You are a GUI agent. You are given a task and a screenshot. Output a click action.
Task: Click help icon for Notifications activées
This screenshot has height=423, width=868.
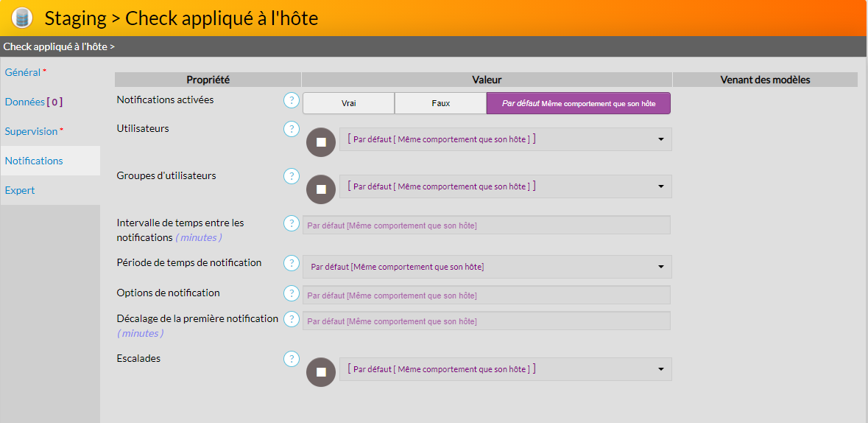pos(292,100)
